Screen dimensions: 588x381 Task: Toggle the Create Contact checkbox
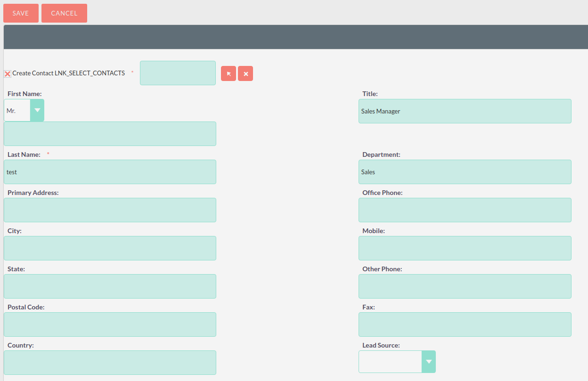8,73
